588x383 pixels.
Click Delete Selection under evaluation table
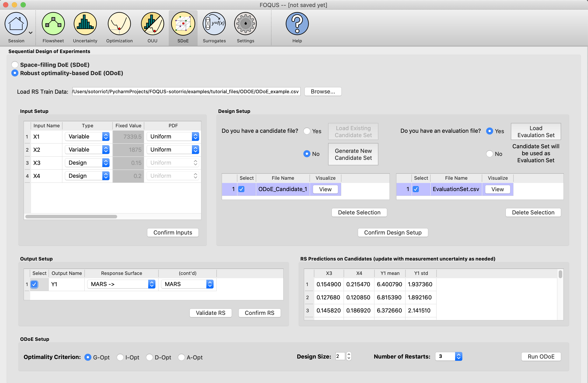tap(533, 212)
